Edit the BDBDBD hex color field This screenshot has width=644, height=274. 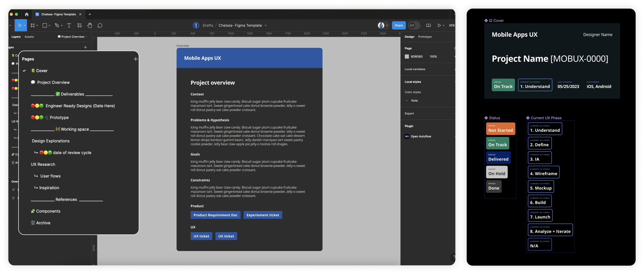[416, 57]
